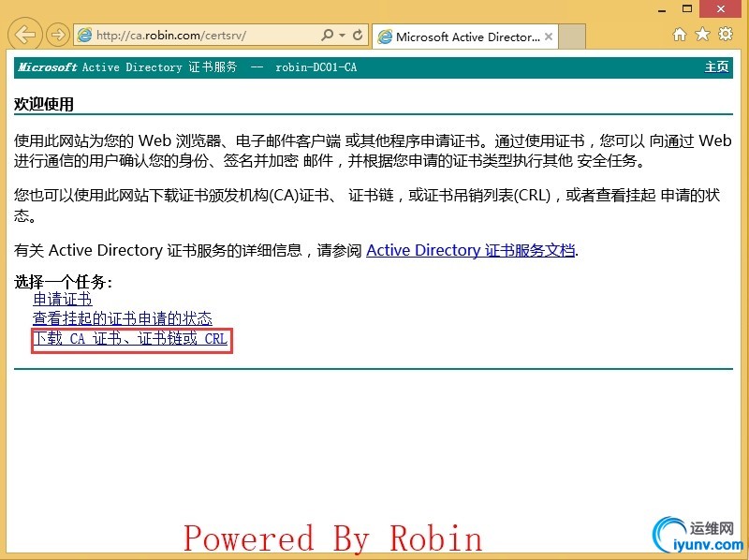This screenshot has width=749, height=560.
Task: Open the address bar dropdown arrow
Action: click(x=342, y=36)
